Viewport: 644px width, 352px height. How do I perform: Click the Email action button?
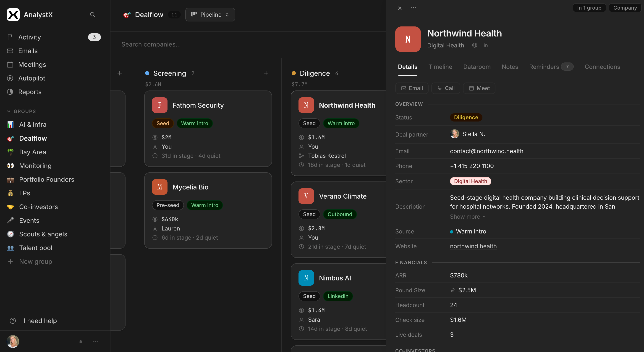412,88
